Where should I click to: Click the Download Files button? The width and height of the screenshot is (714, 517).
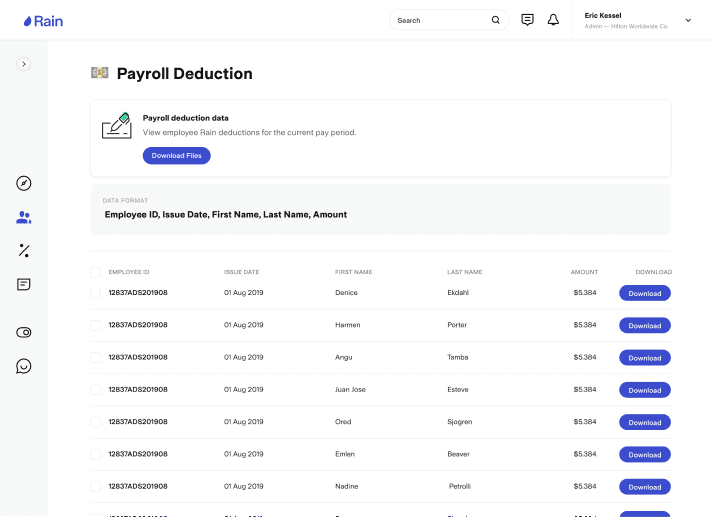[x=176, y=156]
